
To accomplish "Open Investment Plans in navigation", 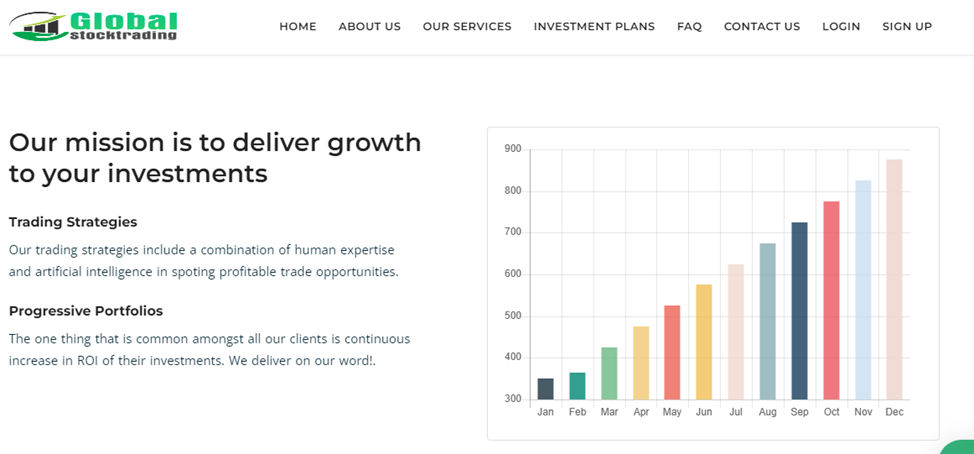I will pyautogui.click(x=594, y=27).
